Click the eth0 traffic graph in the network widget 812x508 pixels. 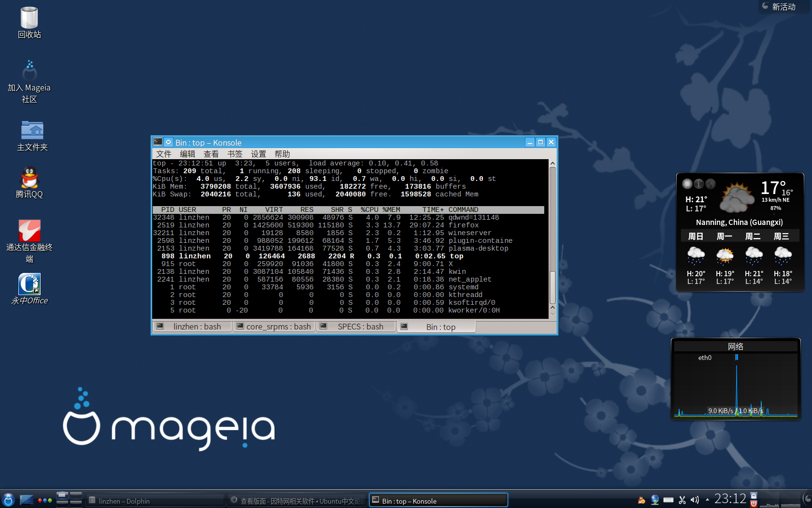click(x=736, y=385)
